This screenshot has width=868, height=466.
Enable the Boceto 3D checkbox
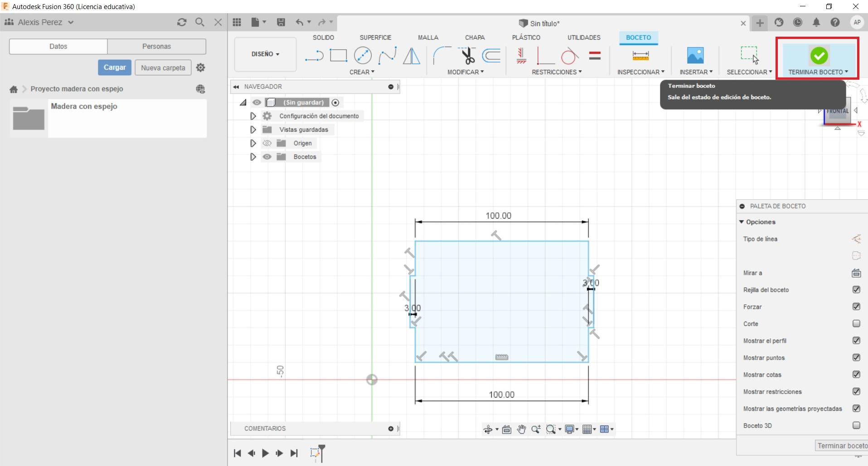(856, 426)
